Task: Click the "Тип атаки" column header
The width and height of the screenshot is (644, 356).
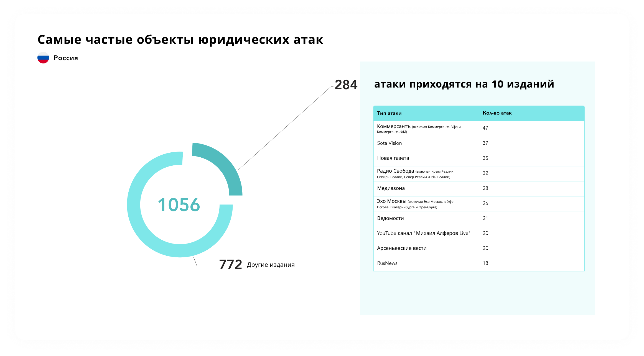Action: pos(389,113)
